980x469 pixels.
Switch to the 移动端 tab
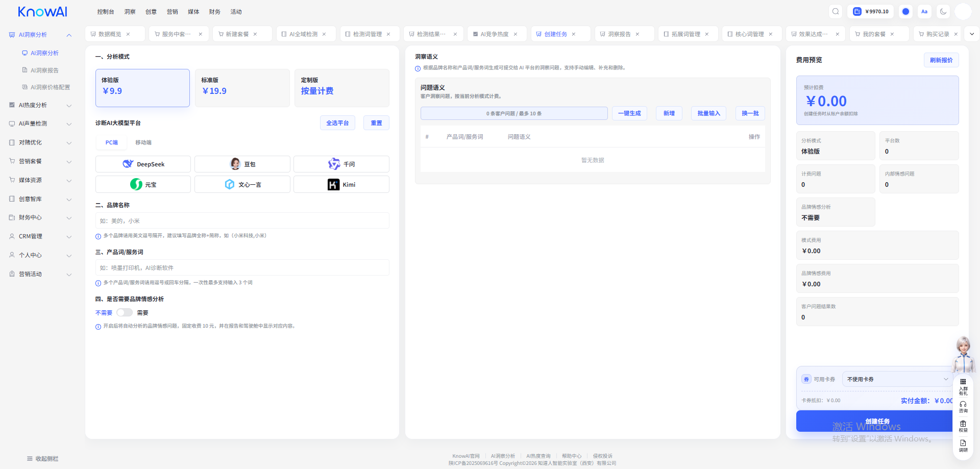pos(143,142)
